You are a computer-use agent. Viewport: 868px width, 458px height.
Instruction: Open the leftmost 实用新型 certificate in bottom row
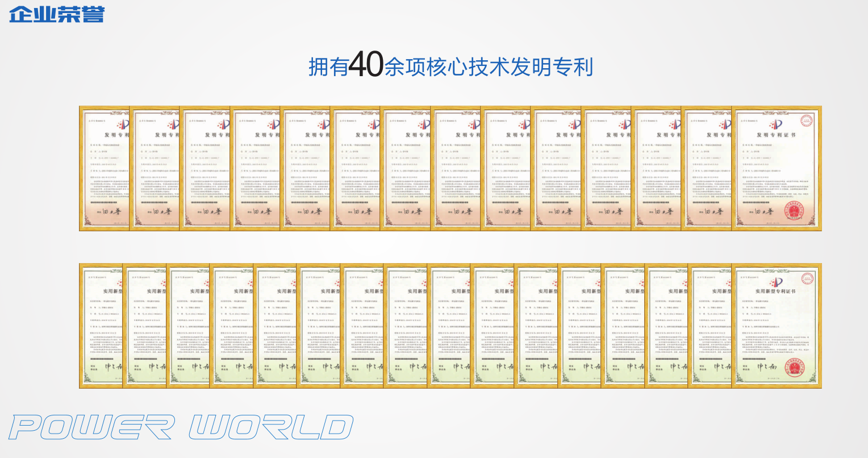coord(101,326)
